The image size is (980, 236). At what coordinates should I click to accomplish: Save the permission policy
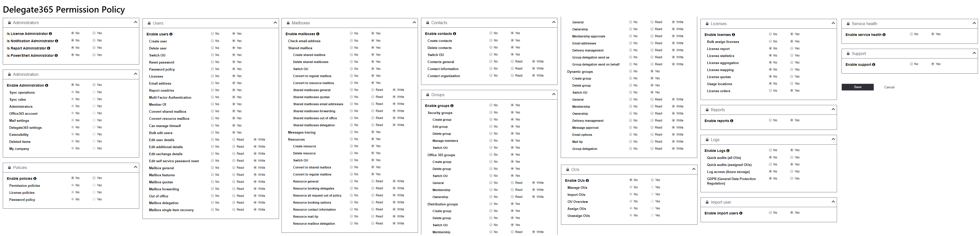pos(858,87)
